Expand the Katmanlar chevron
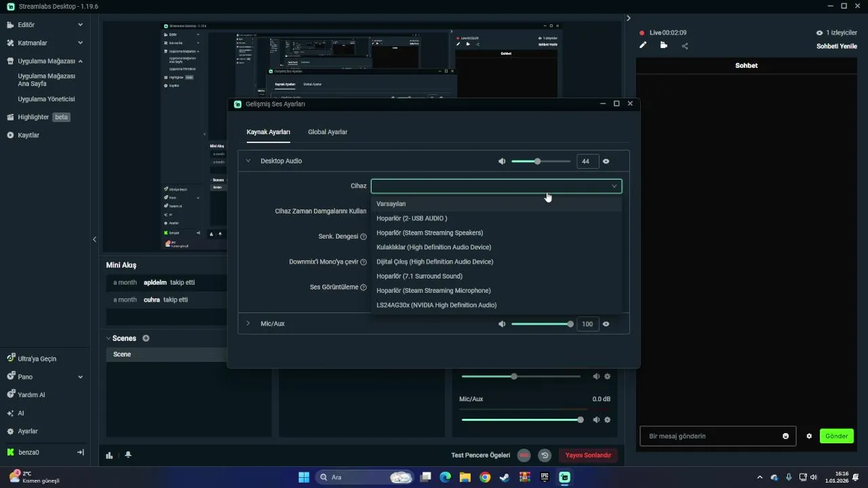Viewport: 868px width, 488px height. pyautogui.click(x=80, y=43)
